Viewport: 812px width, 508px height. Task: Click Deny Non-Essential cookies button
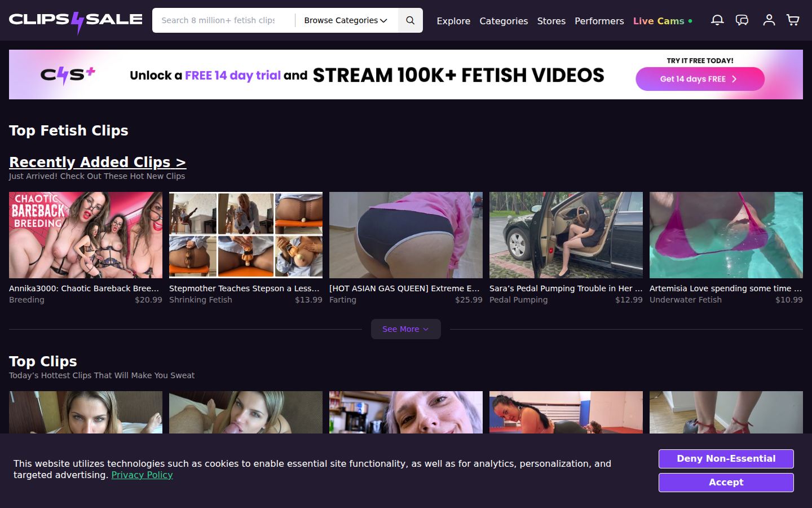(x=726, y=459)
